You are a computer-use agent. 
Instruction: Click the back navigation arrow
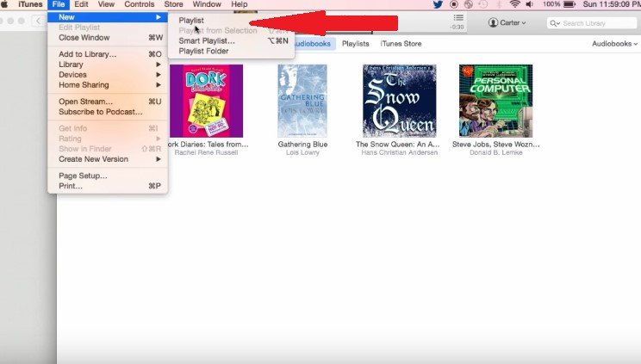pyautogui.click(x=39, y=21)
